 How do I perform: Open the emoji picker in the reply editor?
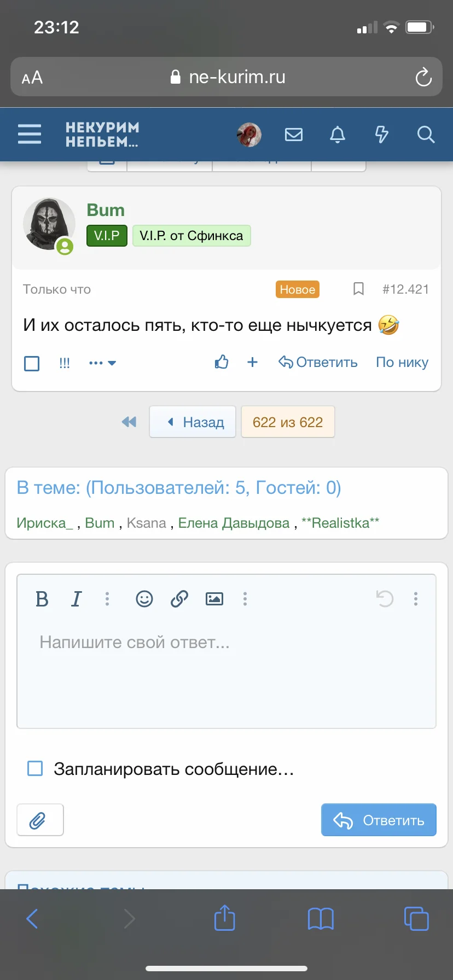click(x=144, y=599)
